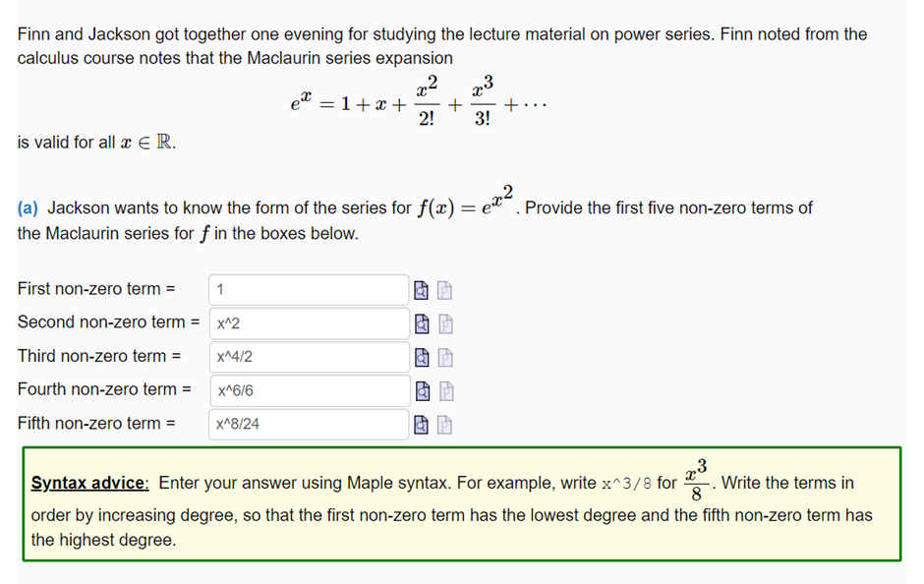The image size is (924, 584).
Task: Select the First non-zero term input containing 1
Action: click(x=308, y=289)
